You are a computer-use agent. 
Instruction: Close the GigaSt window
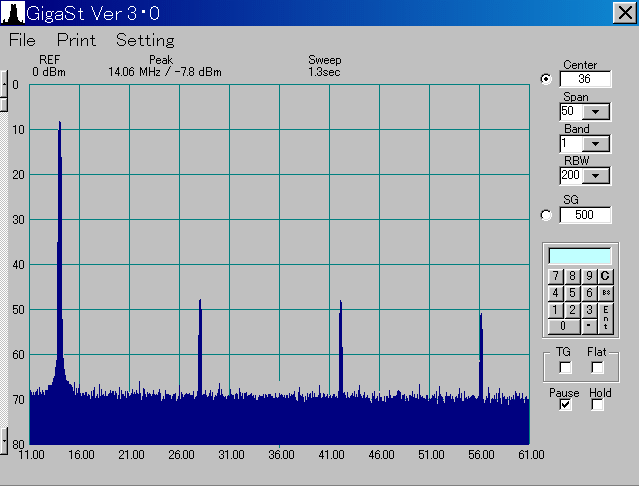[x=624, y=13]
